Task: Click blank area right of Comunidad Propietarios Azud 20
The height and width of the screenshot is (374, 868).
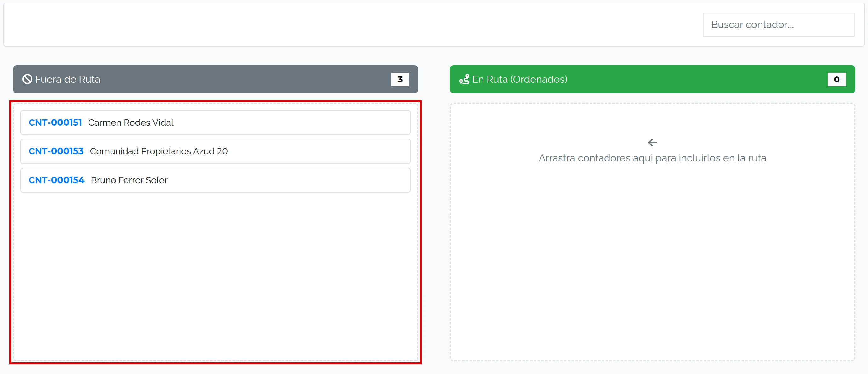Action: [318, 151]
